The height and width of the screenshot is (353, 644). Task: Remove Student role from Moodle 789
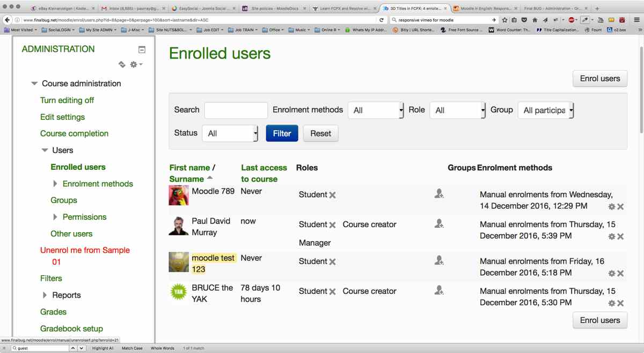click(x=333, y=195)
